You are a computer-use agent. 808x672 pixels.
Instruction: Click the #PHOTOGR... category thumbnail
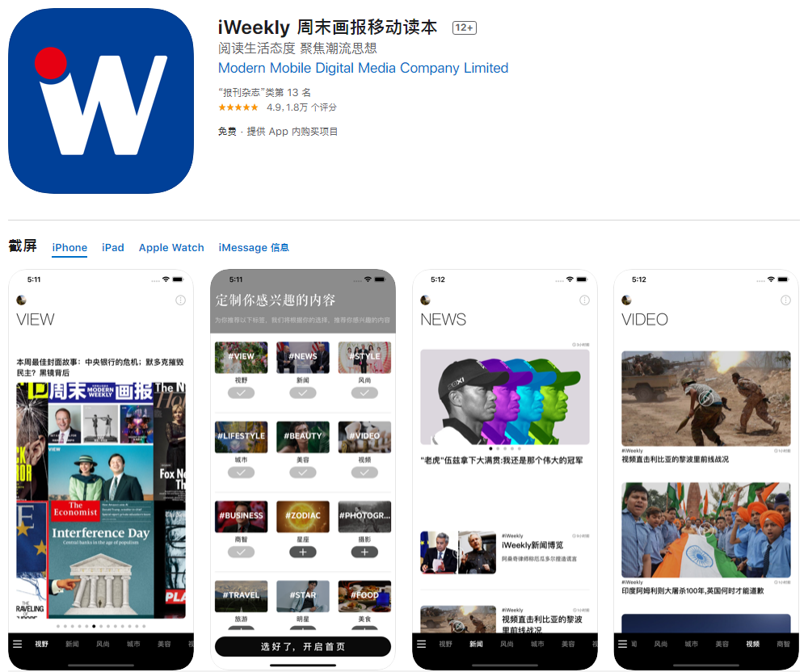click(x=364, y=516)
